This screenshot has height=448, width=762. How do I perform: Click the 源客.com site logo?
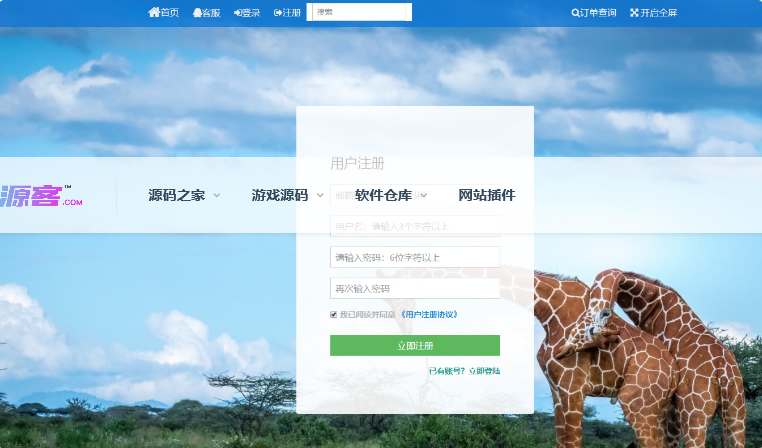[41, 196]
